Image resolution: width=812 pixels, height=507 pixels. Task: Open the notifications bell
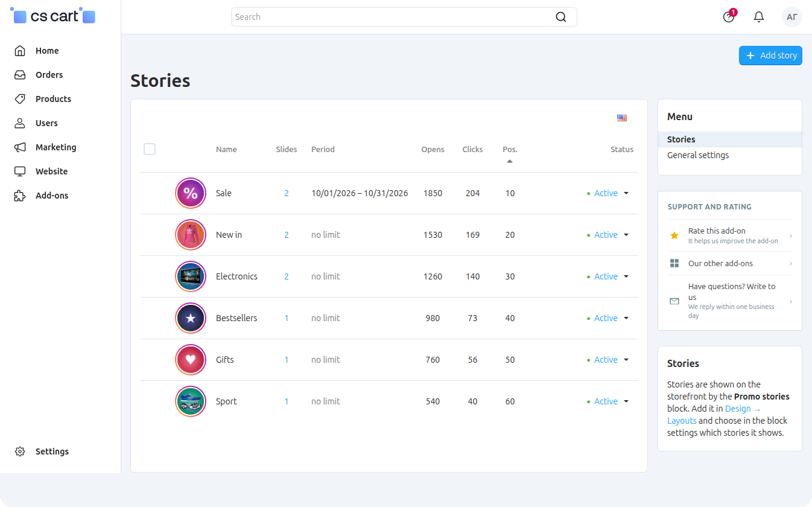tap(759, 17)
